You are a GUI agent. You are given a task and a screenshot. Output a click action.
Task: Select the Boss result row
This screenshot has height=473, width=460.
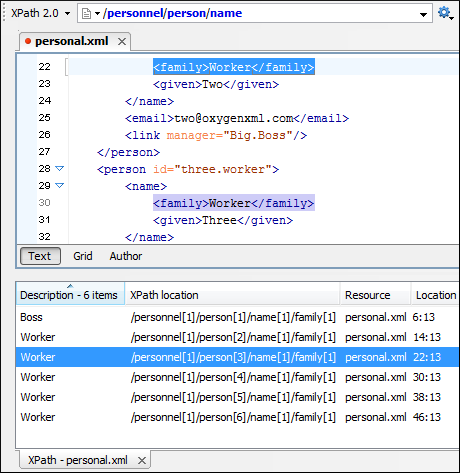click(237, 317)
